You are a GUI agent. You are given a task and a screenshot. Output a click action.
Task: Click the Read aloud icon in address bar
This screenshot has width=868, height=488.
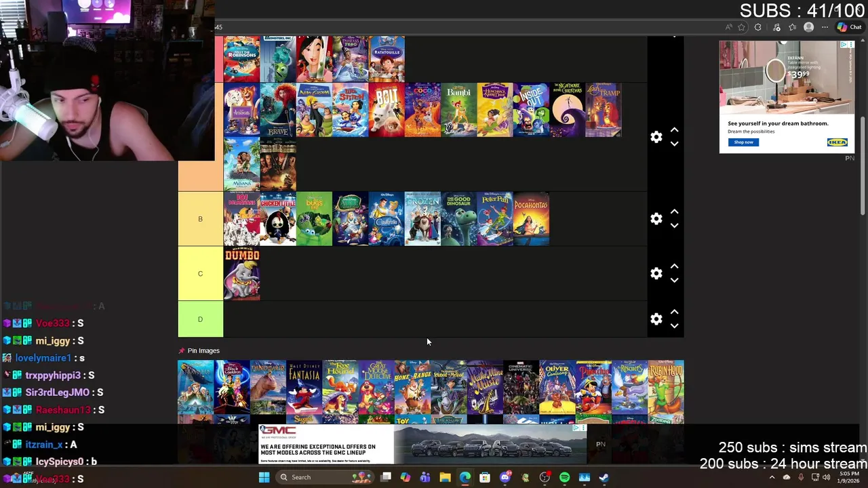pos(728,27)
